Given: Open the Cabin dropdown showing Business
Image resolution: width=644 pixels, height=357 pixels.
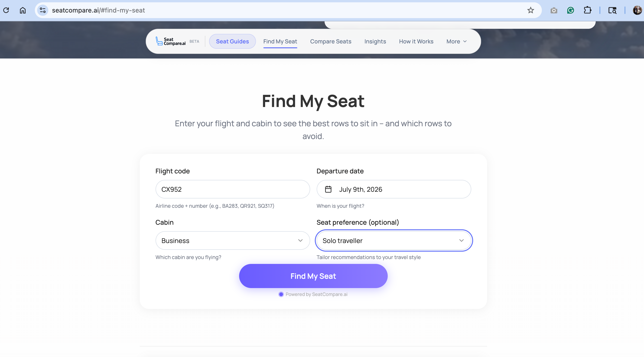Looking at the screenshot, I should (232, 240).
